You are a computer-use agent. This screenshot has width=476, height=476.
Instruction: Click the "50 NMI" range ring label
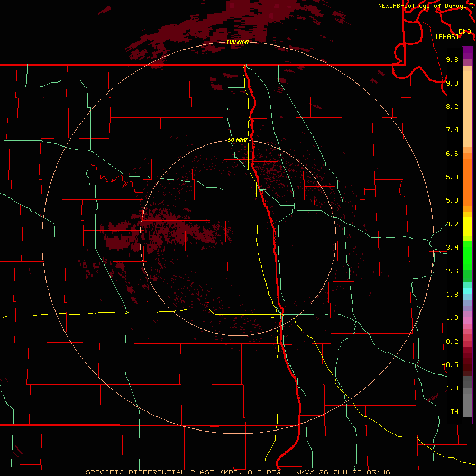pos(237,140)
